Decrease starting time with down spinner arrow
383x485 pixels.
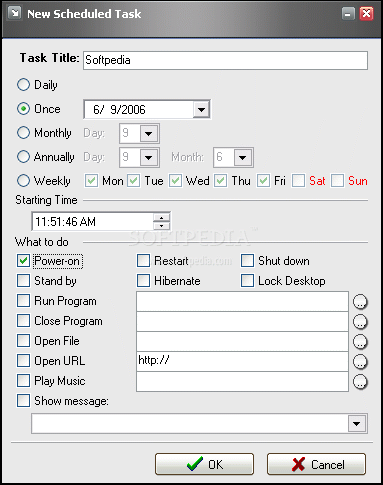(162, 226)
